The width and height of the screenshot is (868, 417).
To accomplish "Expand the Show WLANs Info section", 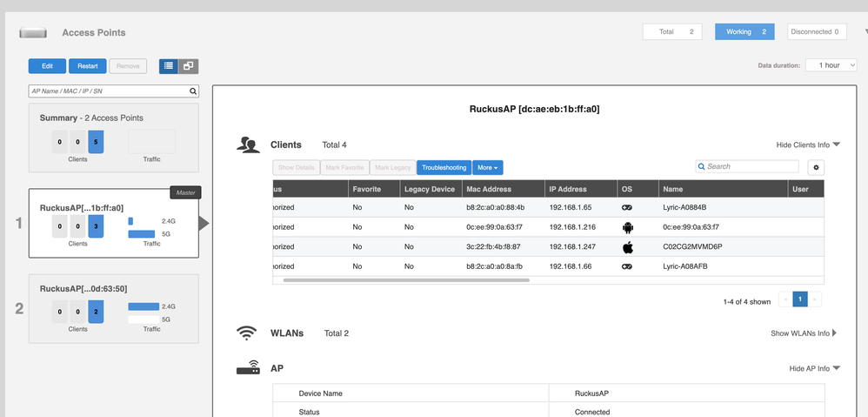I will pyautogui.click(x=804, y=333).
